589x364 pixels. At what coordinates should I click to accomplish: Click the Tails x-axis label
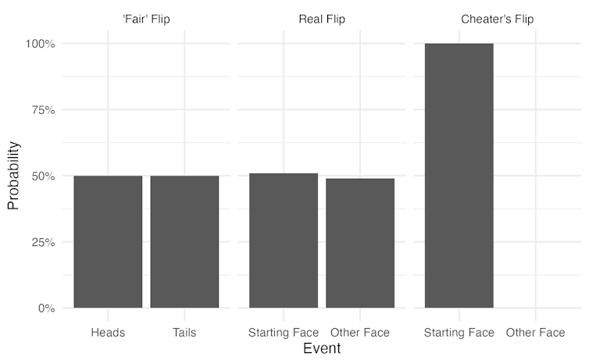[184, 333]
